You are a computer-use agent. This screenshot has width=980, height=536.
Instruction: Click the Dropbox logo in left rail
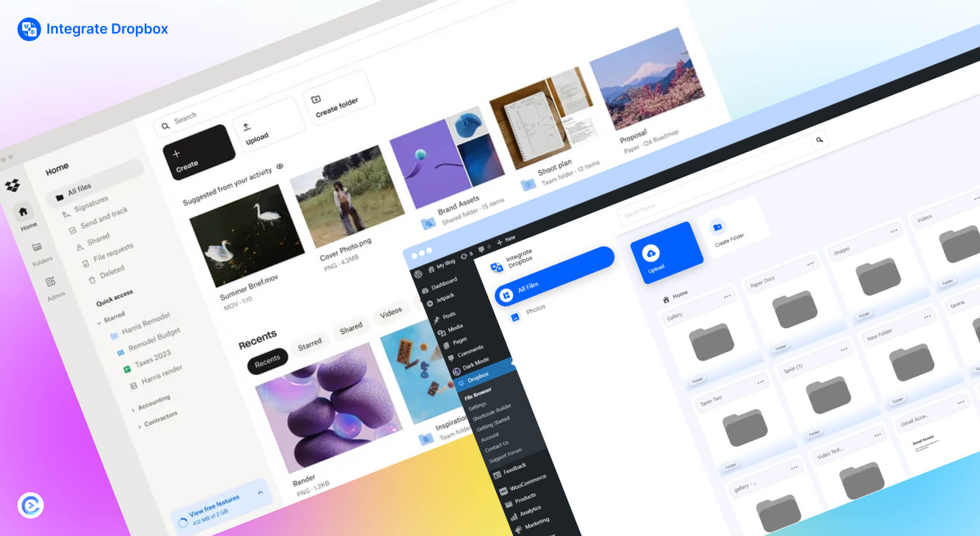coord(12,186)
